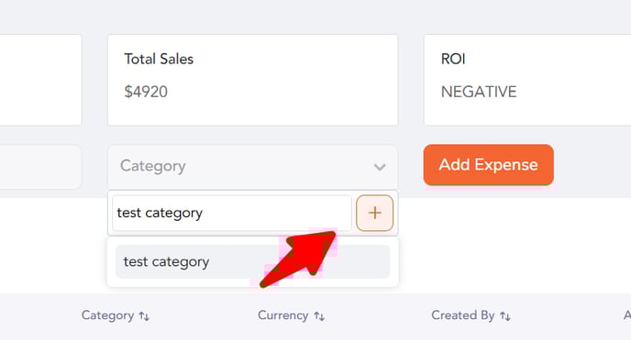Open the Total Sales summary card
The width and height of the screenshot is (631, 364).
(253, 80)
